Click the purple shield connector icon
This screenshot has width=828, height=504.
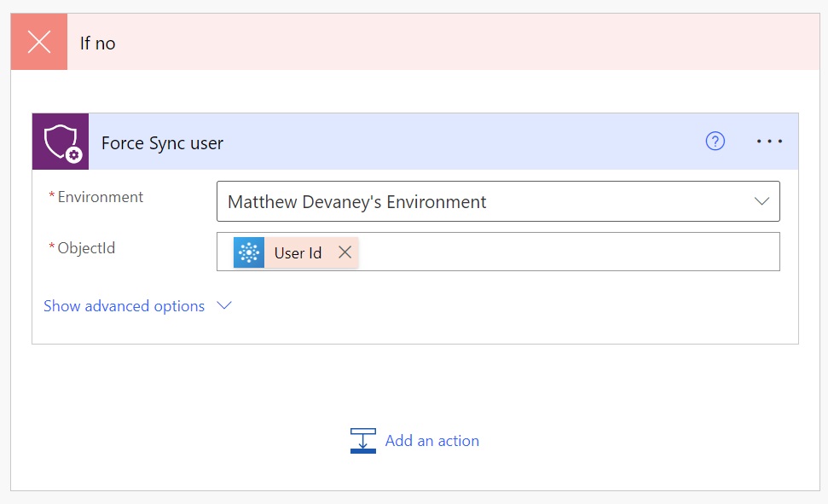click(x=61, y=142)
